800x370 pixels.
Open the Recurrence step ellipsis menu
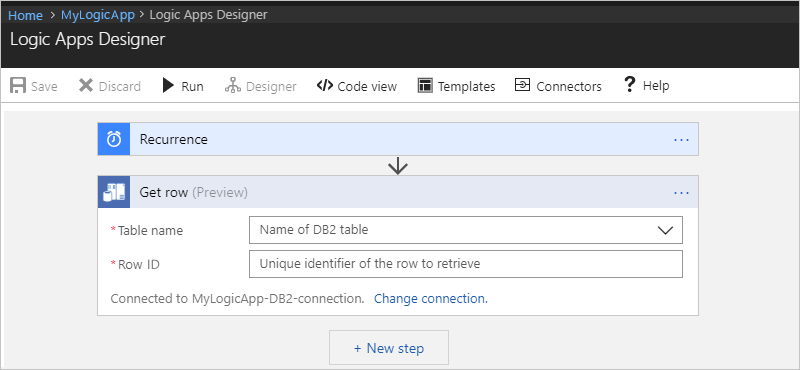point(682,139)
